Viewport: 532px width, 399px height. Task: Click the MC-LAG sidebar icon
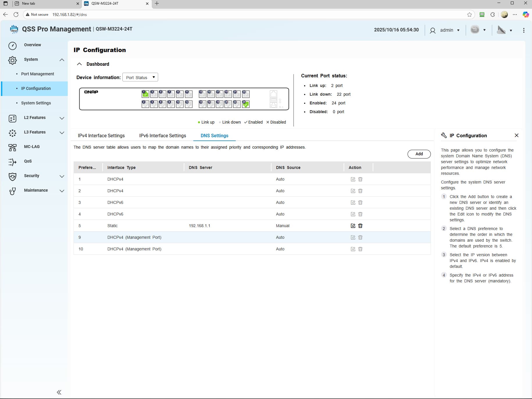tap(13, 147)
